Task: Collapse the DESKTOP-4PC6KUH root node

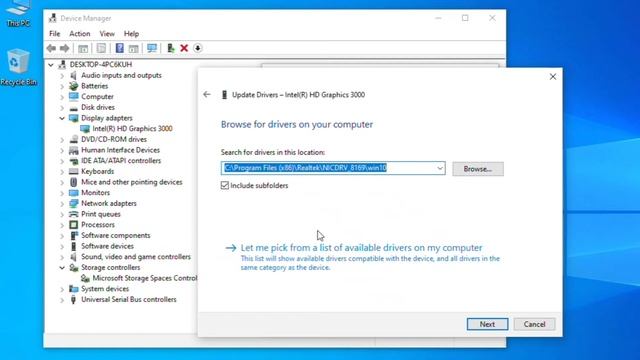Action: (51, 64)
